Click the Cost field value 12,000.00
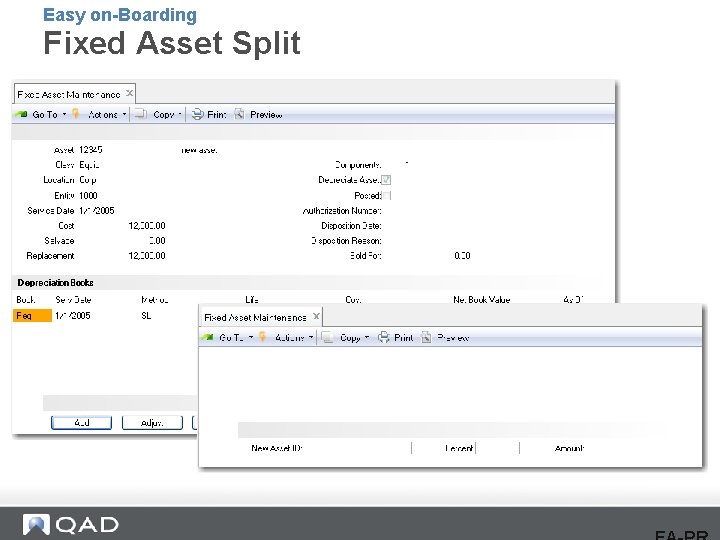Viewport: 720px width, 540px height. point(147,226)
